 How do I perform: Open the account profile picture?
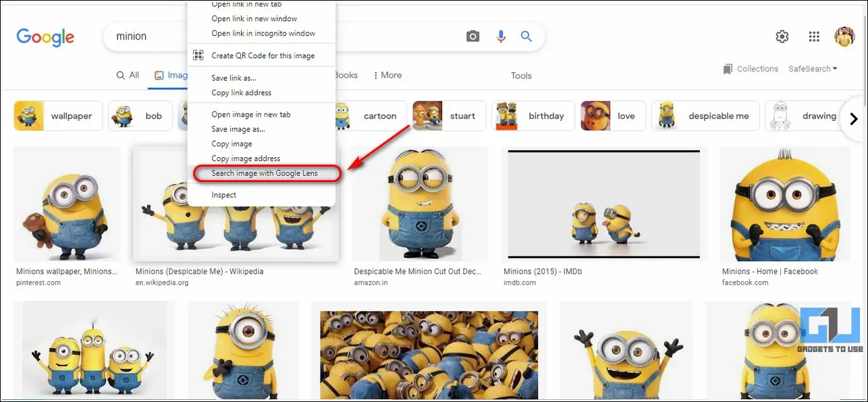[x=844, y=36]
